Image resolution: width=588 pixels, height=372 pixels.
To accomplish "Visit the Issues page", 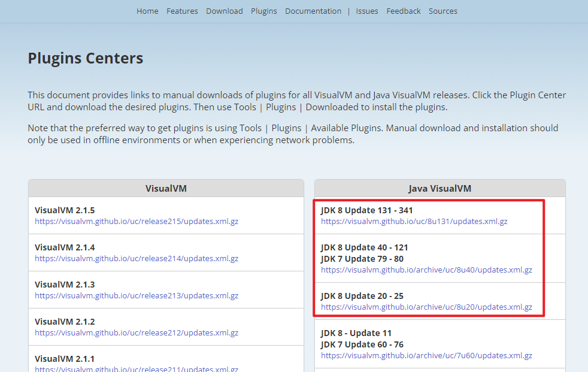I will (x=367, y=11).
